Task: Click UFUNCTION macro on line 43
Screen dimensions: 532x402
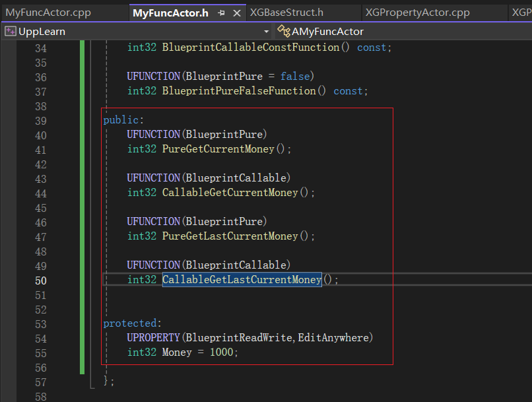Action: click(x=153, y=178)
